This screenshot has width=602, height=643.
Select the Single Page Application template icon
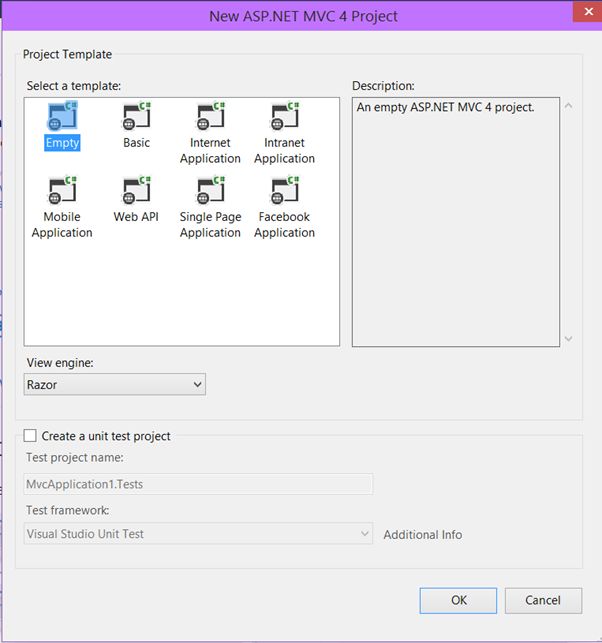(x=210, y=190)
